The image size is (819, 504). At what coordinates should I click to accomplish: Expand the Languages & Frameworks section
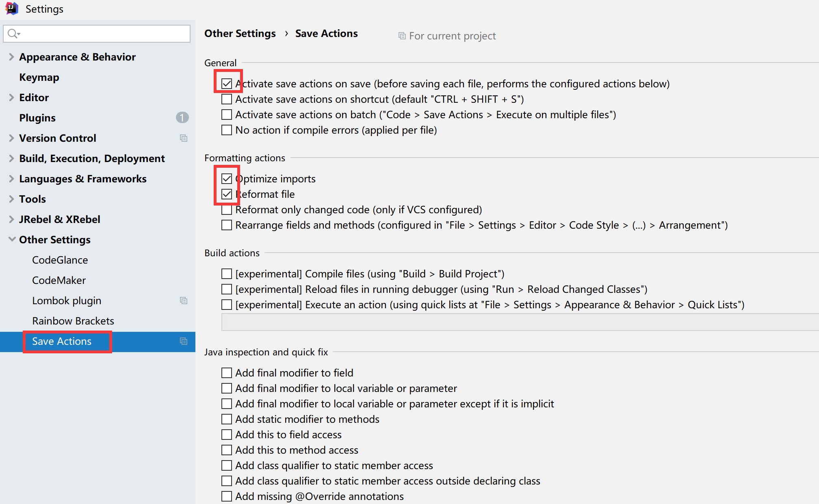pos(11,179)
